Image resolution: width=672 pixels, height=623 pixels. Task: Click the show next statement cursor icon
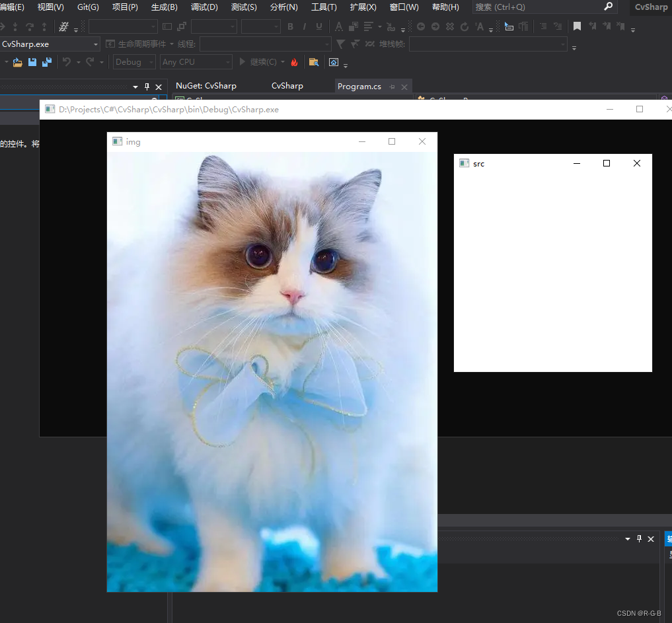pos(509,26)
